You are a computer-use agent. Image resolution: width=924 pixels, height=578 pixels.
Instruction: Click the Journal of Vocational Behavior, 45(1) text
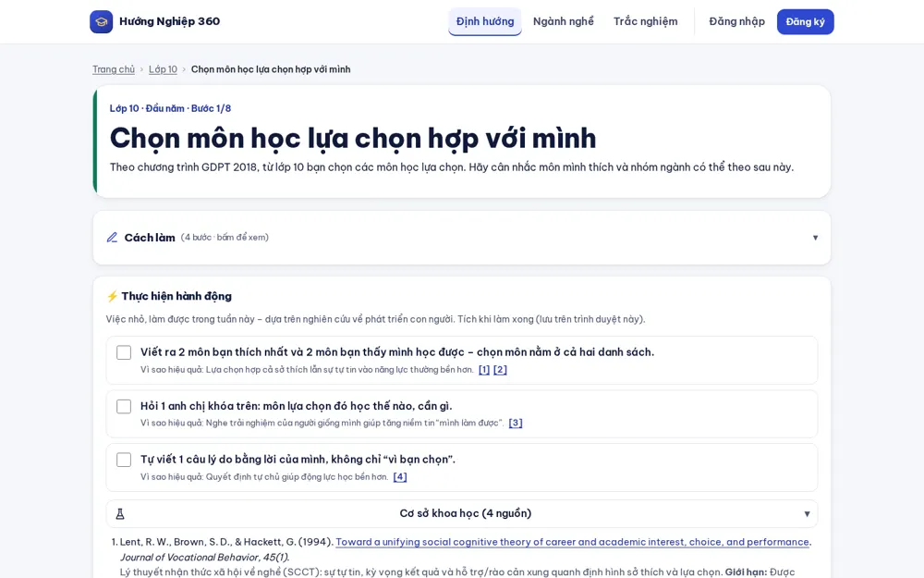[x=204, y=558]
